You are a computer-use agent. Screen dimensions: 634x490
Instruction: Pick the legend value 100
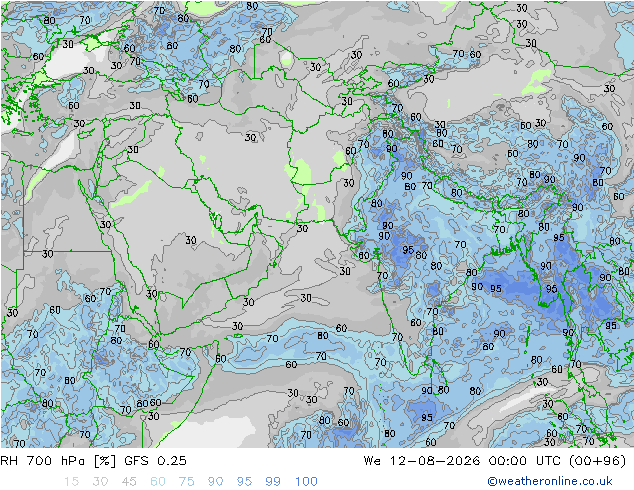point(306,482)
